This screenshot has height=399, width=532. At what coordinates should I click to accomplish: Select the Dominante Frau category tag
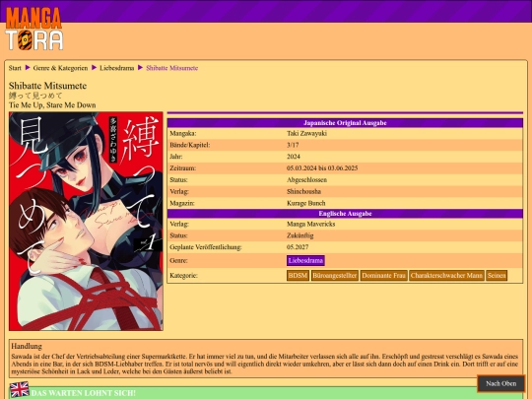click(384, 276)
